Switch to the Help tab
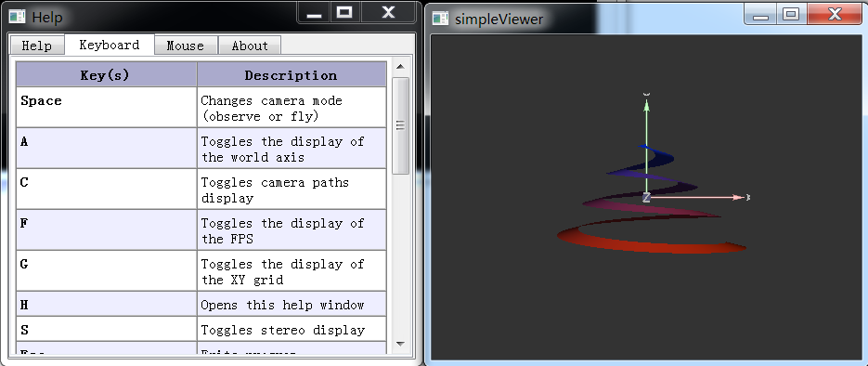868x366 pixels. 37,46
